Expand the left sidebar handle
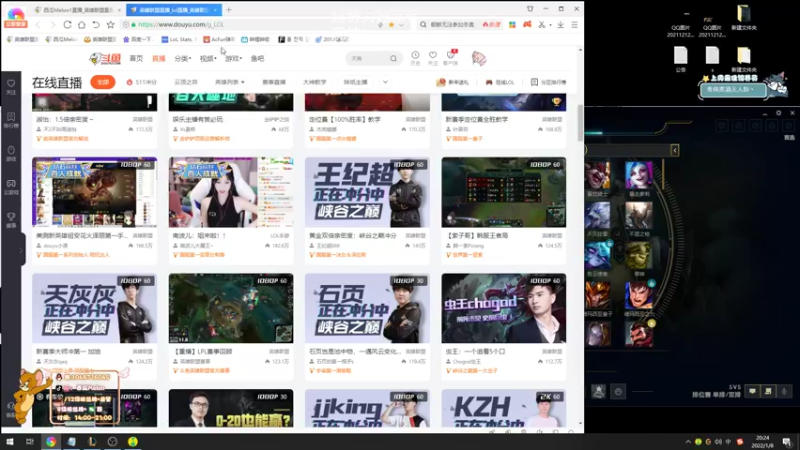Screen dimensions: 800x450 [x=21, y=250]
